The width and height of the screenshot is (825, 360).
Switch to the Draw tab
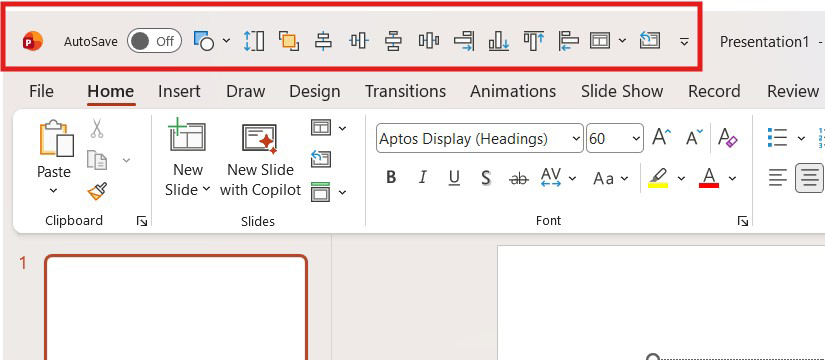[x=245, y=91]
